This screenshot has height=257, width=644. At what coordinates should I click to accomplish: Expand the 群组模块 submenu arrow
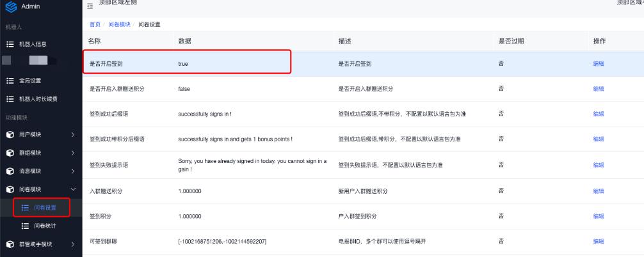click(73, 153)
